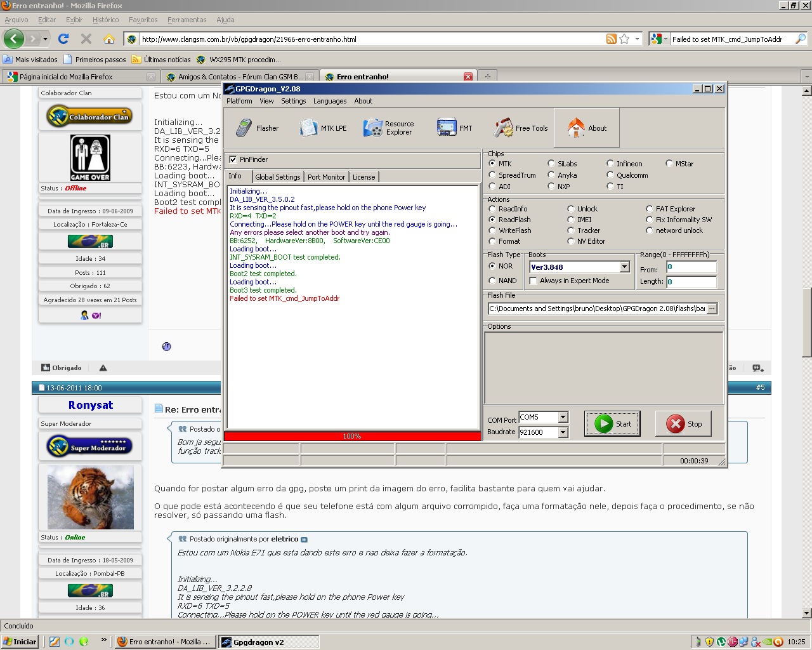This screenshot has height=650, width=812.
Task: Enable Always in Expert Mode checkbox
Action: pos(534,281)
